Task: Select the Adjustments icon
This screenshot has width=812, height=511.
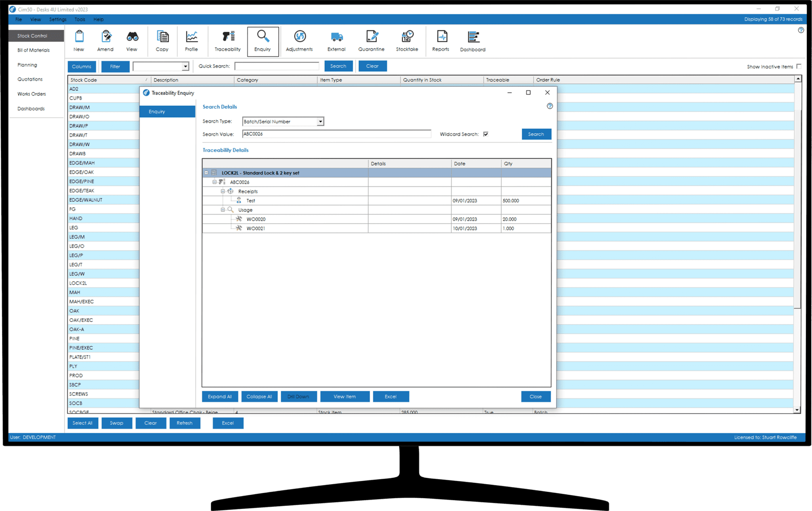Action: click(299, 40)
